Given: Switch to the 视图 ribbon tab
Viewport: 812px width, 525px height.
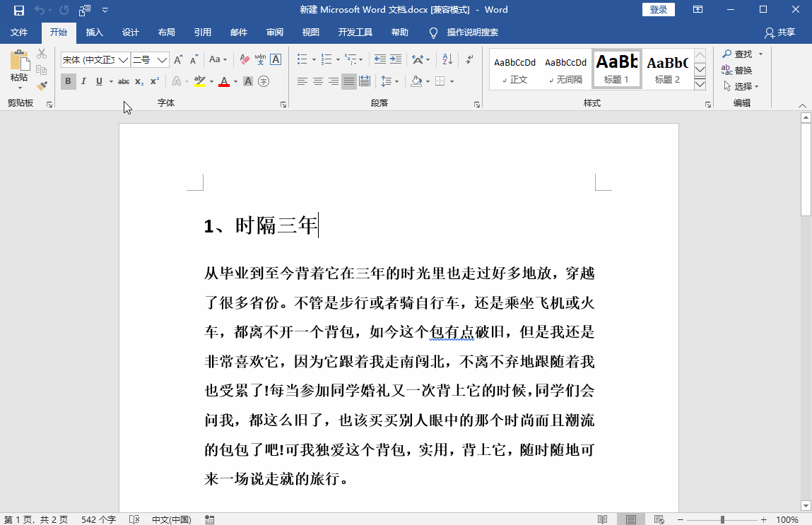Looking at the screenshot, I should [310, 32].
